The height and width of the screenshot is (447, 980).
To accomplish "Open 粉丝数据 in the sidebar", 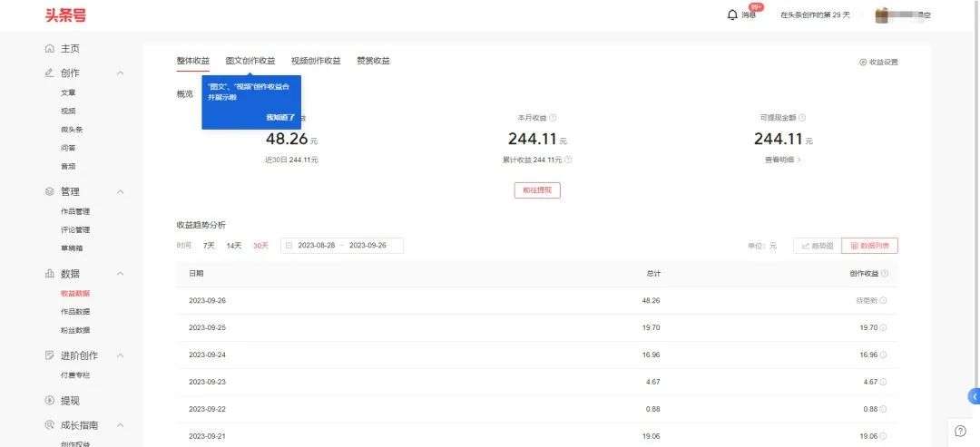I will [75, 330].
